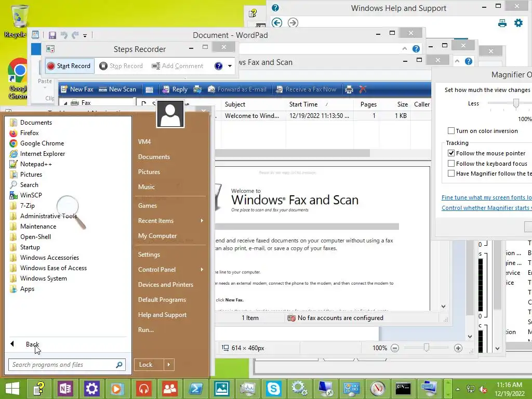Click the WordPad save icon
This screenshot has height=399, width=532.
pyautogui.click(x=52, y=35)
